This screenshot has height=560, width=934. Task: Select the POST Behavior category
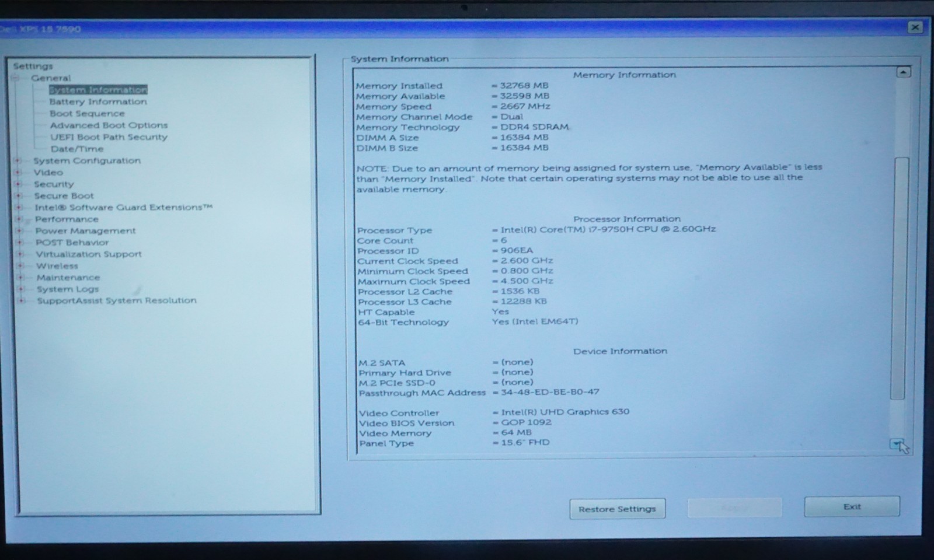point(72,242)
